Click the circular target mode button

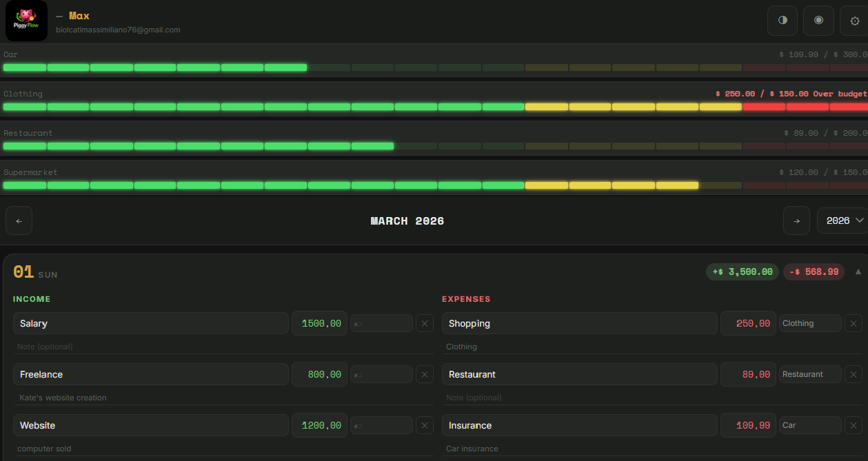point(818,21)
